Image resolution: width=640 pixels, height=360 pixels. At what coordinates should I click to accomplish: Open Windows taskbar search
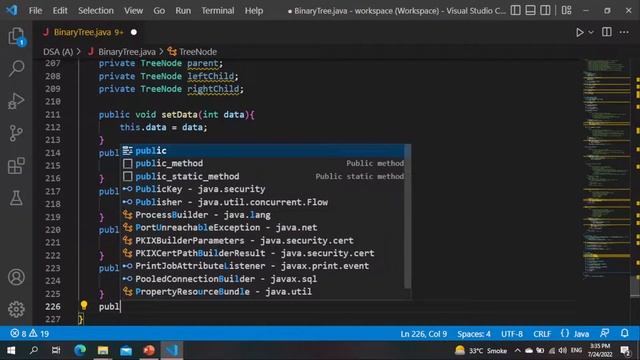point(34,350)
